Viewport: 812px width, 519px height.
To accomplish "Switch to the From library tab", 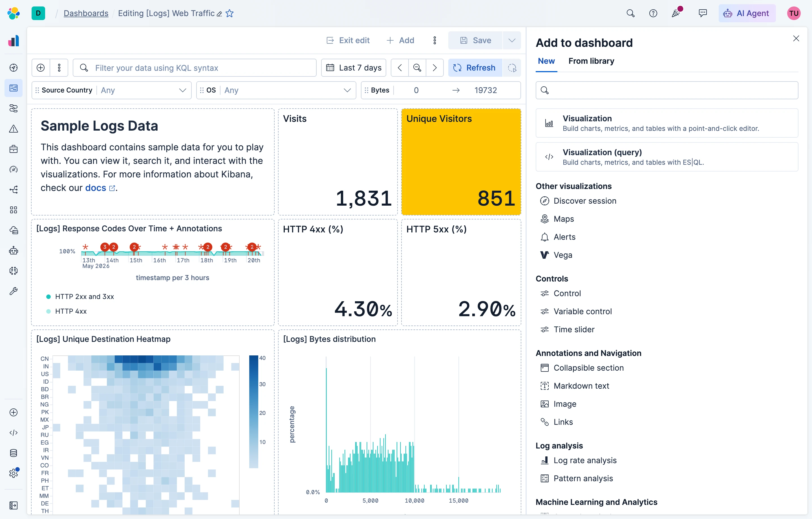I will (591, 61).
